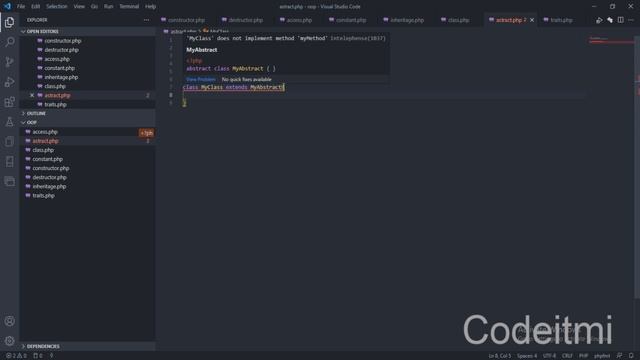Click the PHP language mode selector
Image resolution: width=640 pixels, height=360 pixels.
tap(583, 356)
